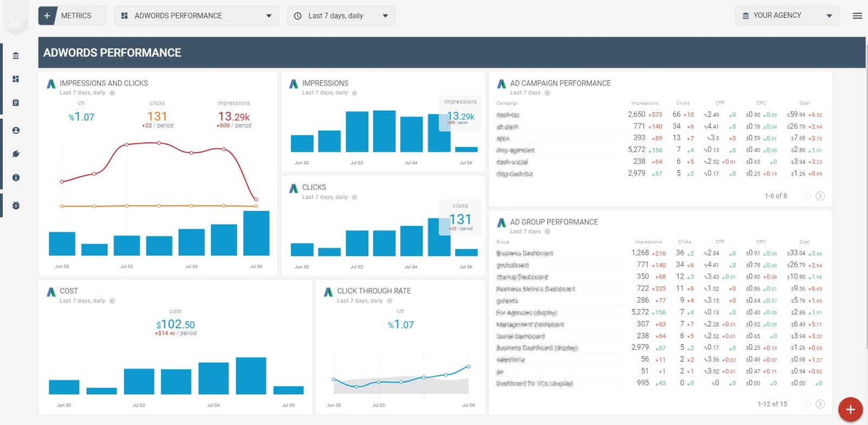Click AdWords icon on Clicks widget
Viewport: 868px width, 425px height.
click(293, 188)
